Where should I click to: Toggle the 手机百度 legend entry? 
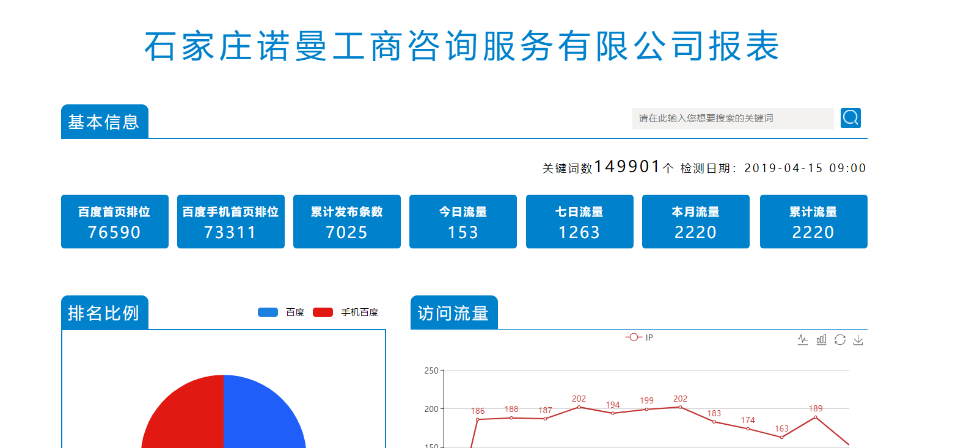(x=346, y=313)
